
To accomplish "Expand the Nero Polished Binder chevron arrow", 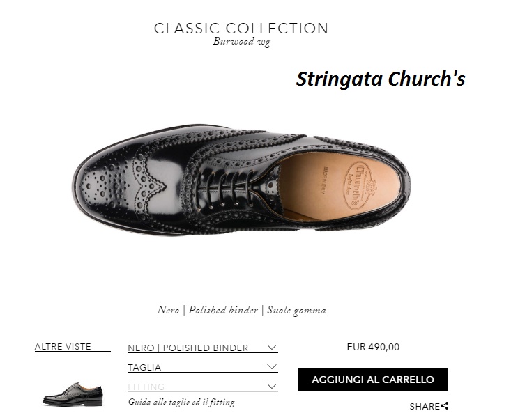I will 272,348.
